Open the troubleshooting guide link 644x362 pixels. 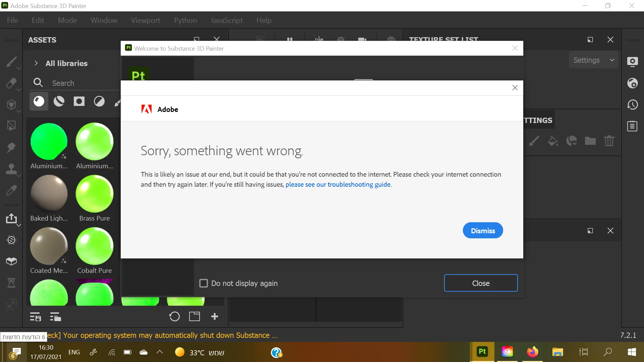338,184
